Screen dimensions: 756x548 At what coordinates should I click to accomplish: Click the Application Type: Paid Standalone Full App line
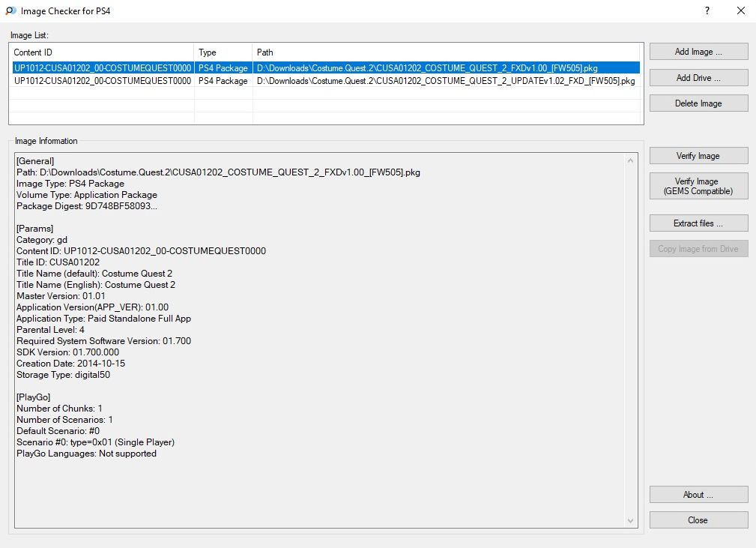(x=103, y=319)
